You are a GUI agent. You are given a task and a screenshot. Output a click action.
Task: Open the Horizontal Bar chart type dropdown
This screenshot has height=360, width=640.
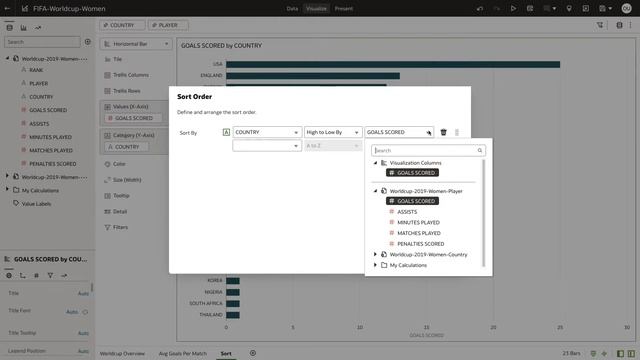136,44
